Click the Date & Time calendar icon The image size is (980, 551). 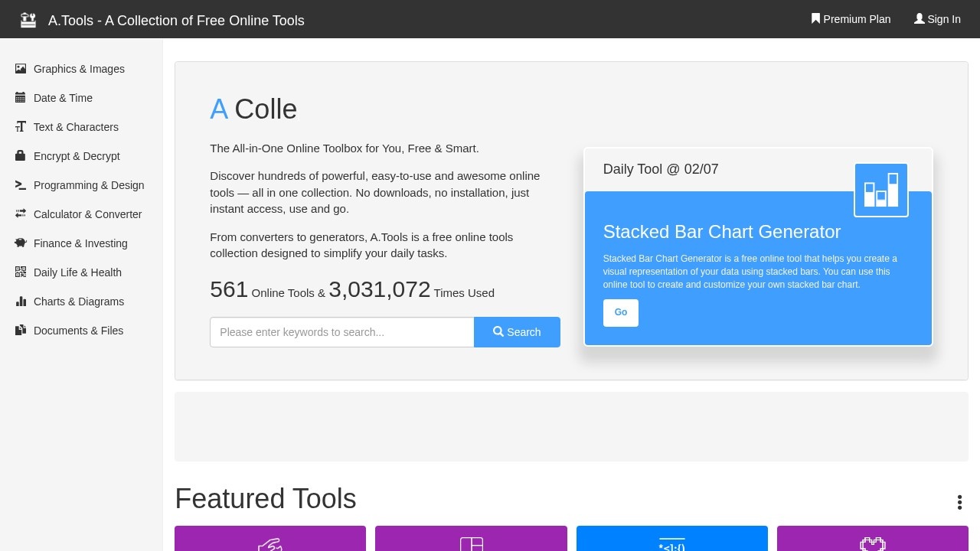[x=21, y=98]
